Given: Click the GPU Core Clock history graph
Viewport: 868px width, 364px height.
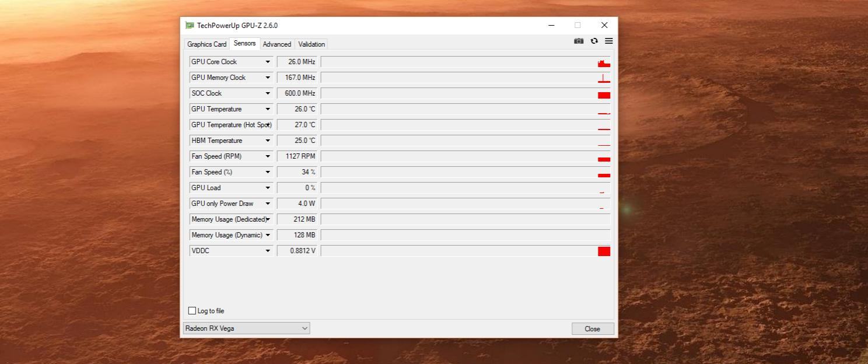Looking at the screenshot, I should coord(466,62).
